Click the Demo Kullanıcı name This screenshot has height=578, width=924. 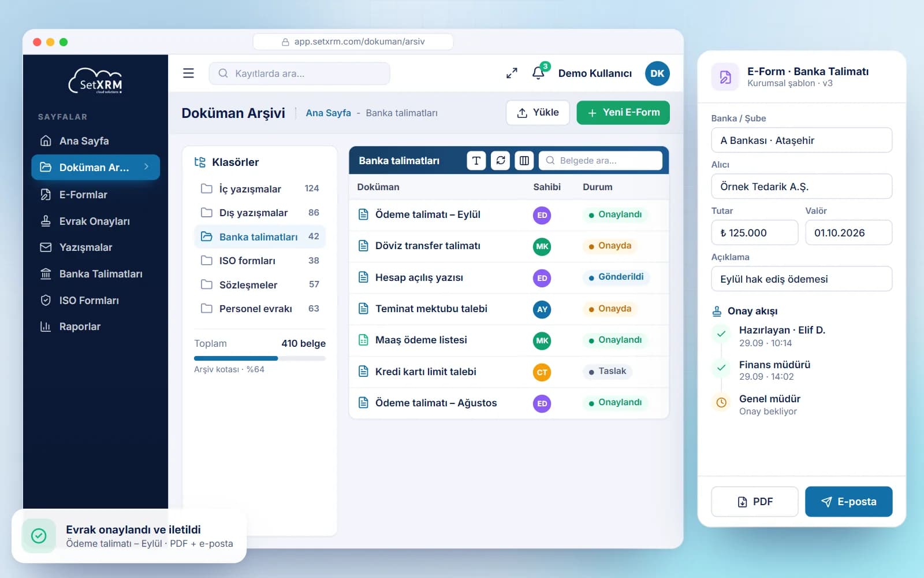coord(595,73)
